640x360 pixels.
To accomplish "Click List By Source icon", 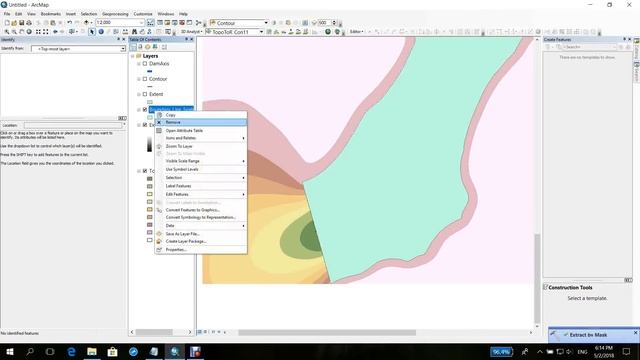I will (140, 47).
